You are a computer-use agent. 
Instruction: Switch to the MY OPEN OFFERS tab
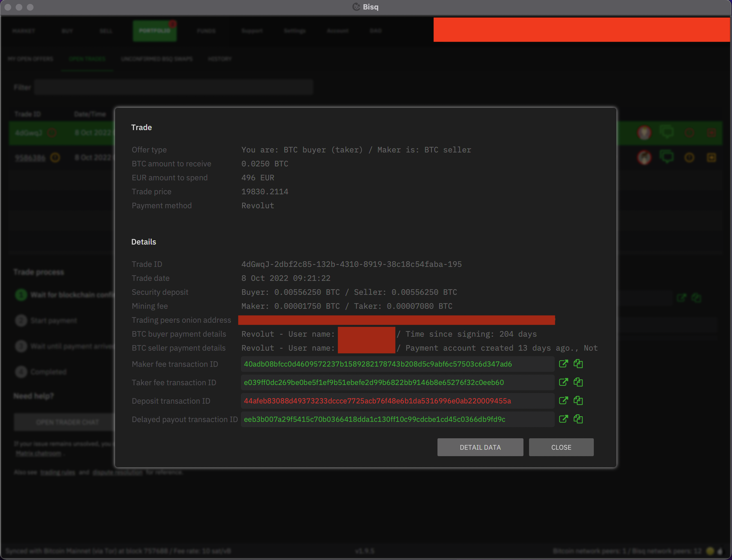pyautogui.click(x=30, y=59)
